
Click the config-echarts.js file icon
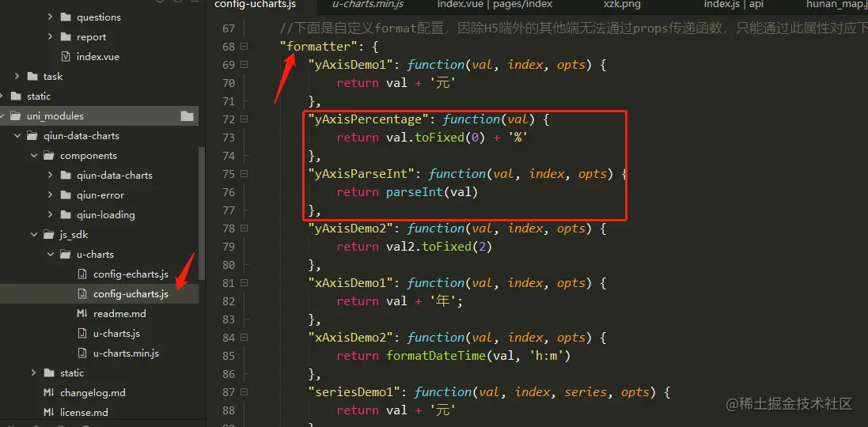[x=82, y=274]
